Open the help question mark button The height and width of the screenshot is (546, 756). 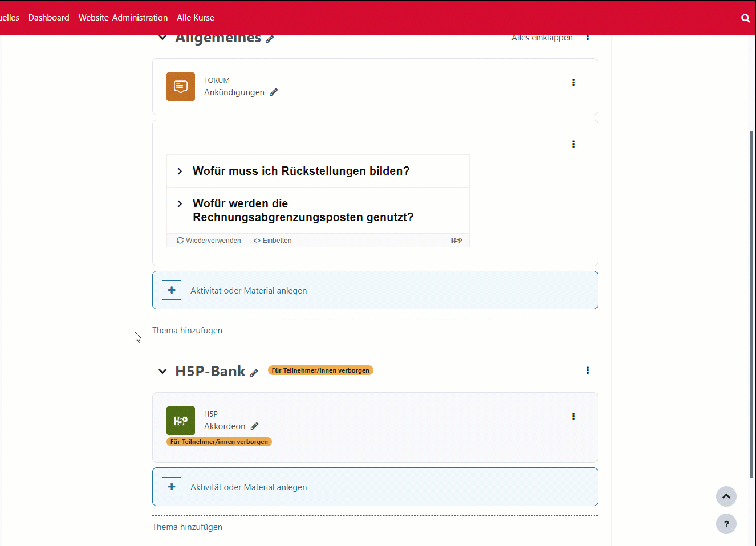tap(726, 524)
